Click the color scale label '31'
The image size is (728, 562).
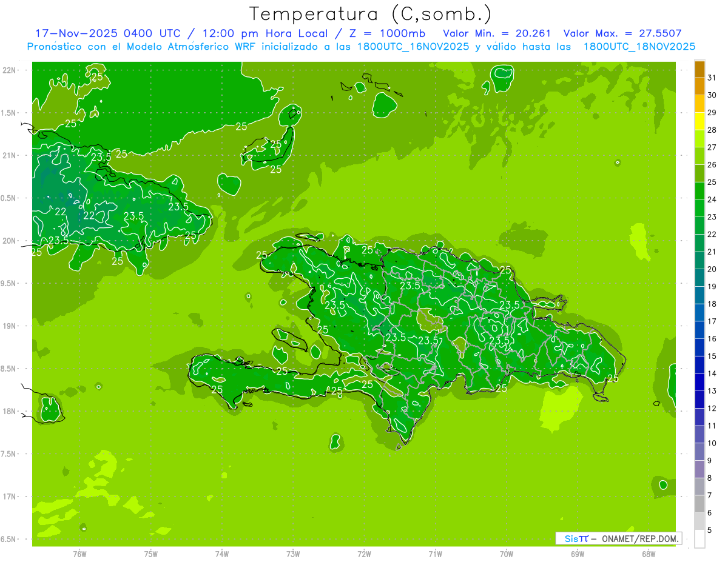[x=712, y=78]
